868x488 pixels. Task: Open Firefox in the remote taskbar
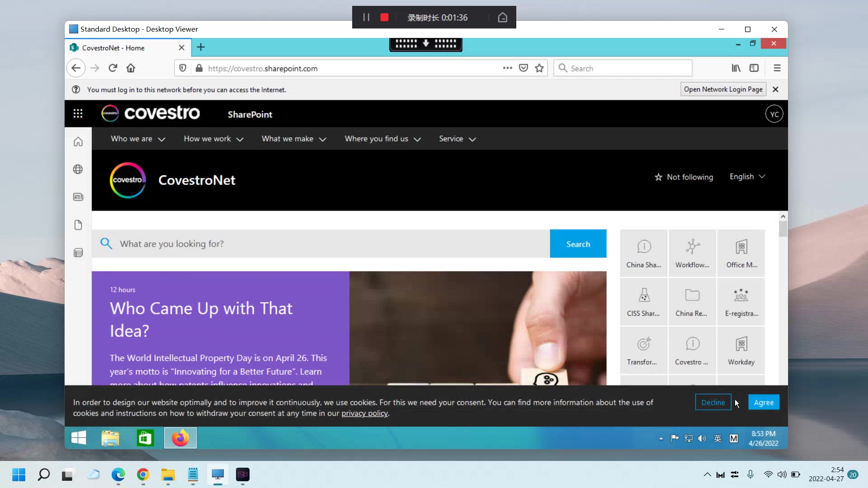tap(180, 438)
